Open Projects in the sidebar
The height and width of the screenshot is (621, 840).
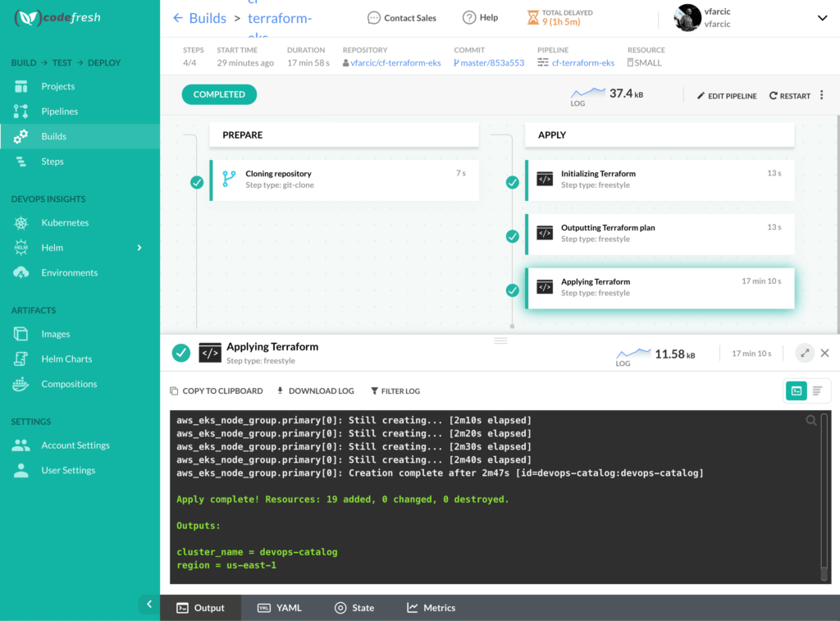58,86
